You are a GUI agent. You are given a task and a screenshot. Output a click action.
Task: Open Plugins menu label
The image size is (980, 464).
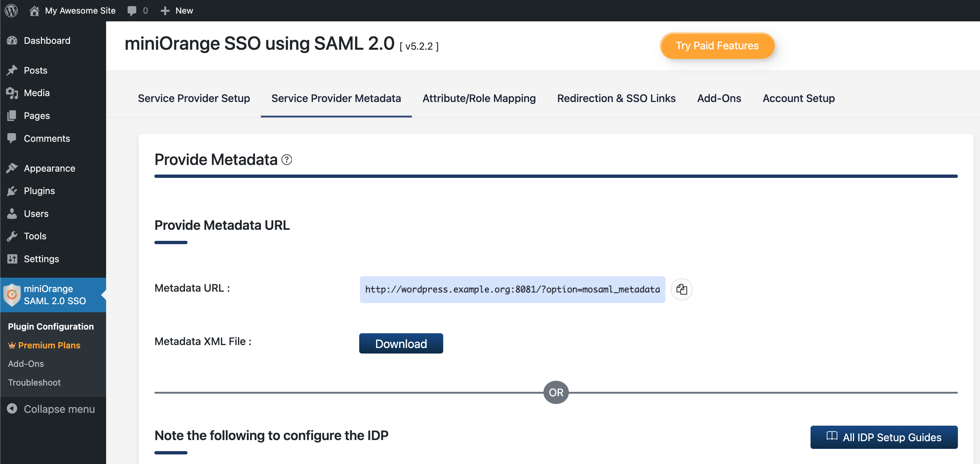coord(39,190)
